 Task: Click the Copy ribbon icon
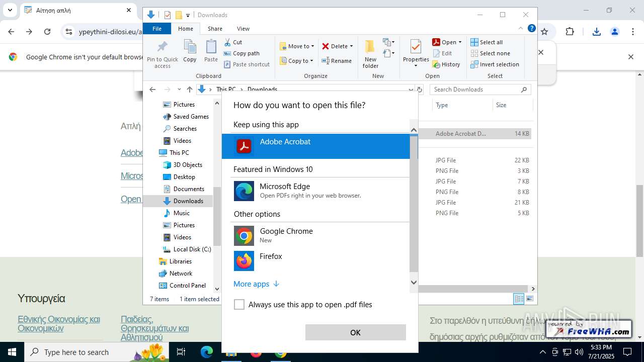pos(190,51)
